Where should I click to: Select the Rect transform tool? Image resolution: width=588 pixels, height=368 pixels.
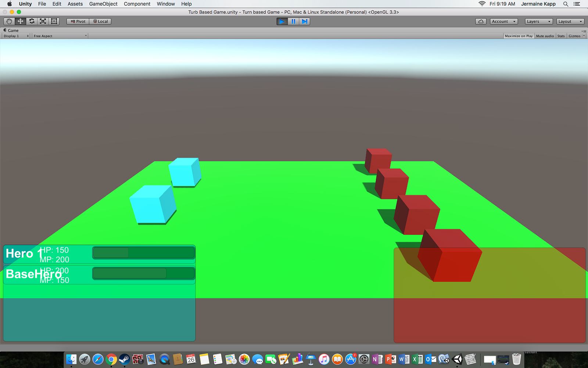click(x=54, y=21)
